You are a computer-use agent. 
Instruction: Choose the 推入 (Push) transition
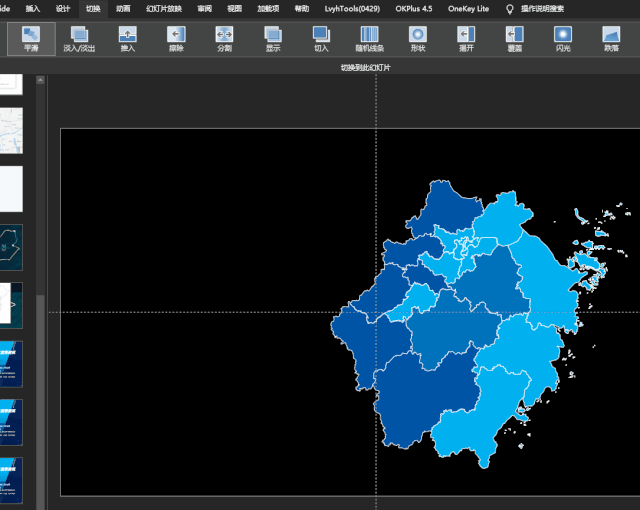(x=127, y=39)
